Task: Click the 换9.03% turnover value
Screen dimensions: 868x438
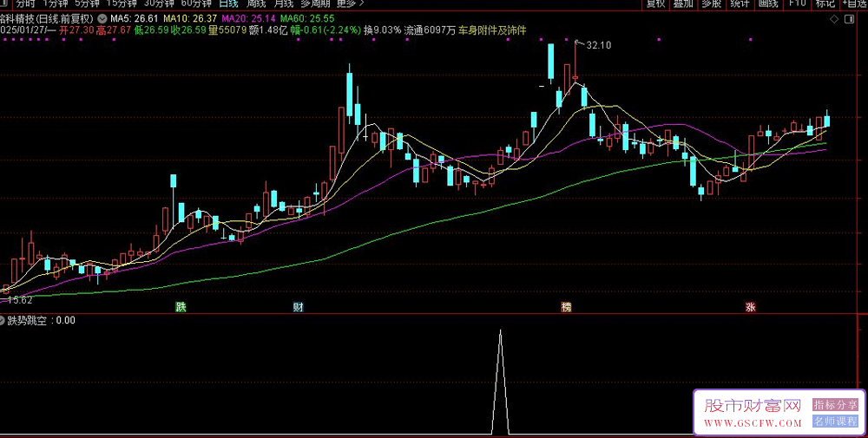Action: (x=382, y=29)
